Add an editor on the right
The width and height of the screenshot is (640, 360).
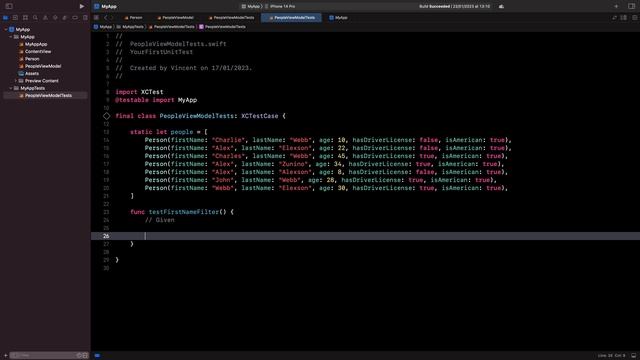(x=634, y=18)
